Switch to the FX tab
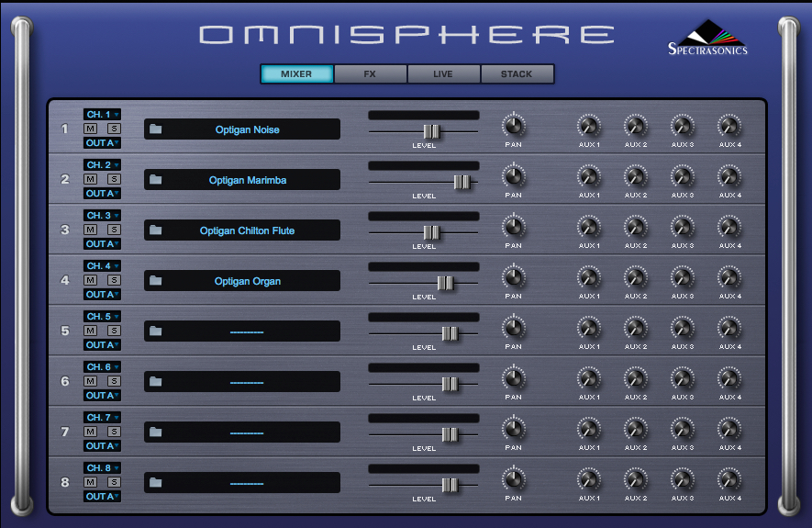The height and width of the screenshot is (528, 812). tap(370, 73)
